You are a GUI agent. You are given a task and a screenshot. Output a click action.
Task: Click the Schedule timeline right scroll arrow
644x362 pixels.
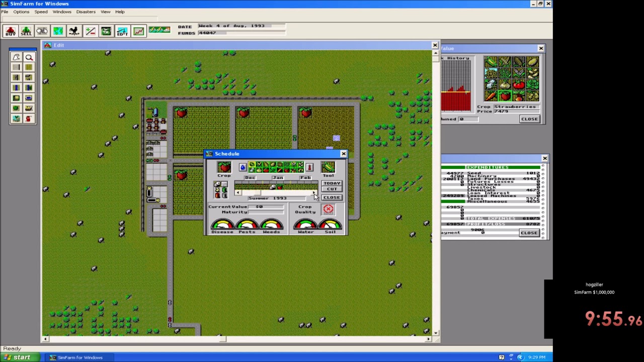point(314,193)
